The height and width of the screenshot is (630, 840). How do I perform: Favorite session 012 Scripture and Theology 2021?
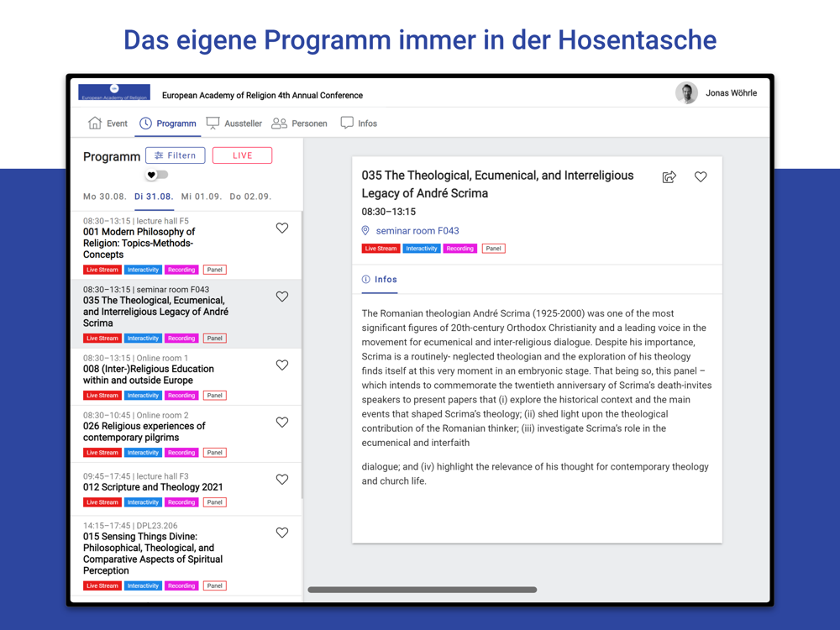(x=282, y=480)
